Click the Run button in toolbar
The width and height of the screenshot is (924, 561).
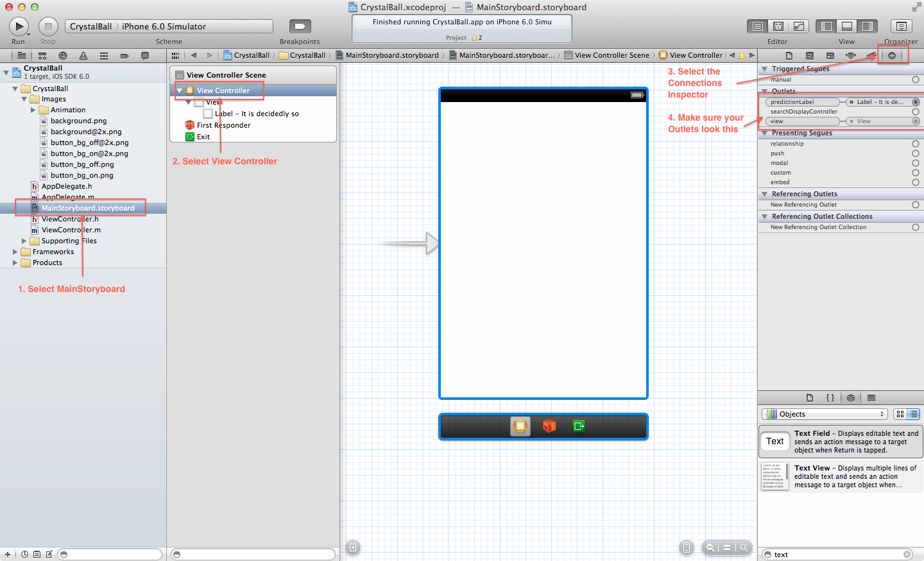click(x=19, y=26)
